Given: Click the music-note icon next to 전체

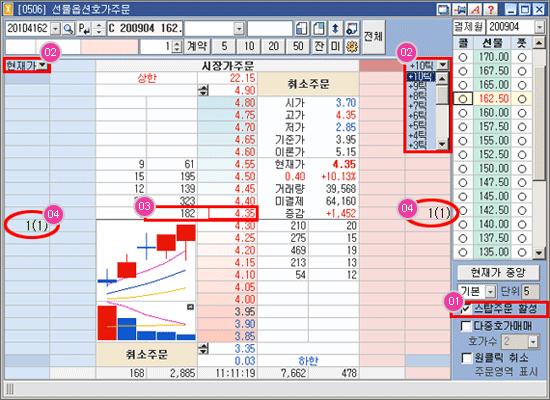Looking at the screenshot, I should coord(352,29).
